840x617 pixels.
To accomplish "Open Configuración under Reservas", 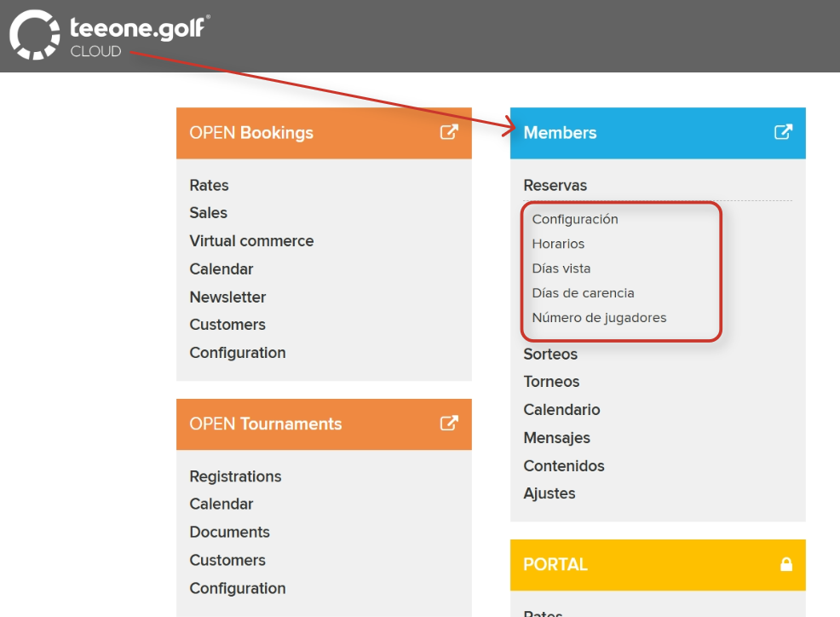I will (575, 219).
